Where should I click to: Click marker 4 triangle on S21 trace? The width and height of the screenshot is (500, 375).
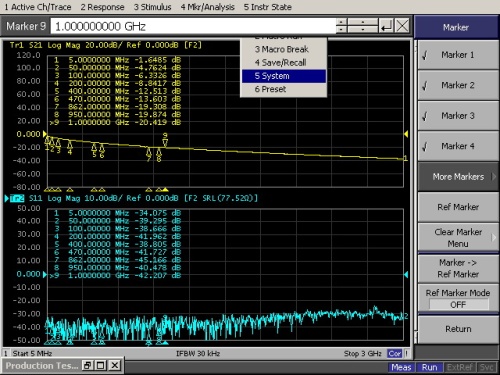tap(70, 145)
